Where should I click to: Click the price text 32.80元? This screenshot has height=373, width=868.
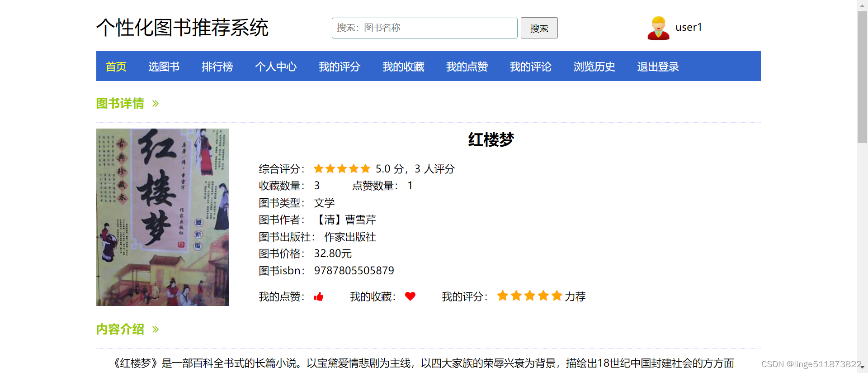333,253
